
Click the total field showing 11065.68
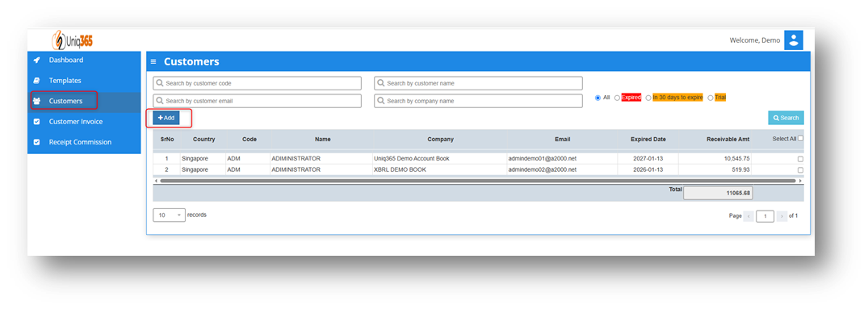pos(718,193)
